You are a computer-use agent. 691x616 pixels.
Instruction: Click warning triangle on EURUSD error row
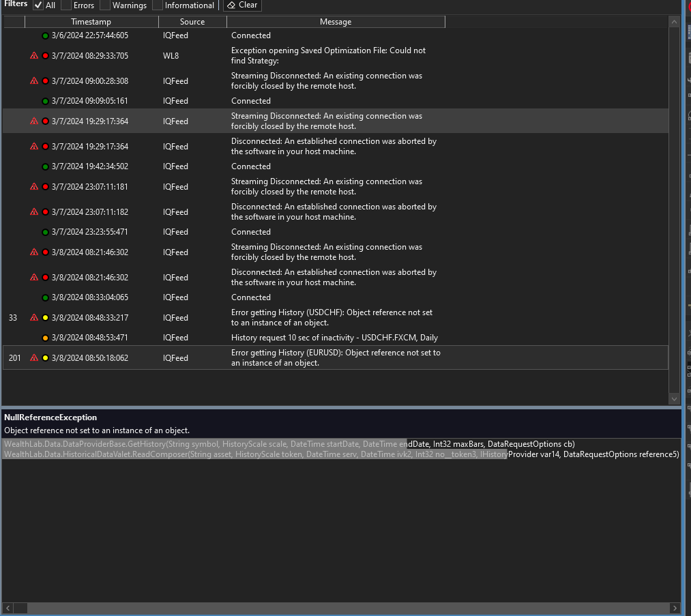point(34,358)
